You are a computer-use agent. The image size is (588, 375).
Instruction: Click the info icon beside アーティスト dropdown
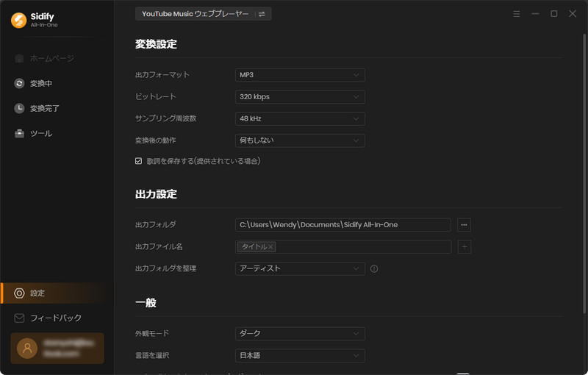[x=374, y=269]
